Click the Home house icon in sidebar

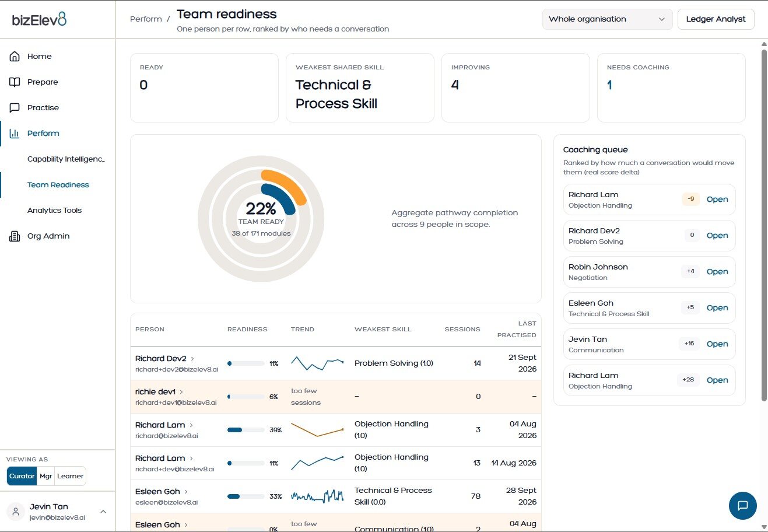pos(15,57)
